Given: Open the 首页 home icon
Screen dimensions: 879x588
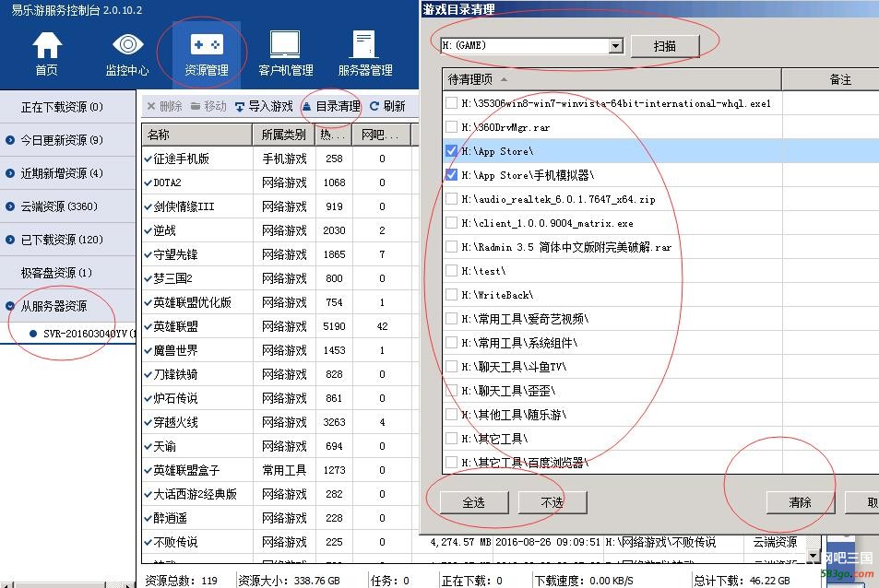Looking at the screenshot, I should coord(46,44).
